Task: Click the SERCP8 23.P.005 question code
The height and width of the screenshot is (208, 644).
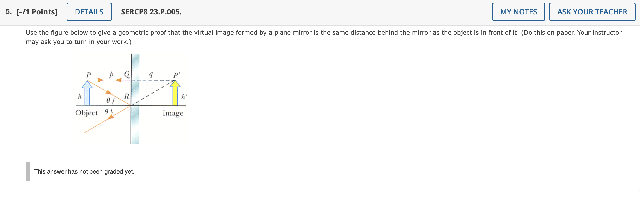Action: pos(151,12)
